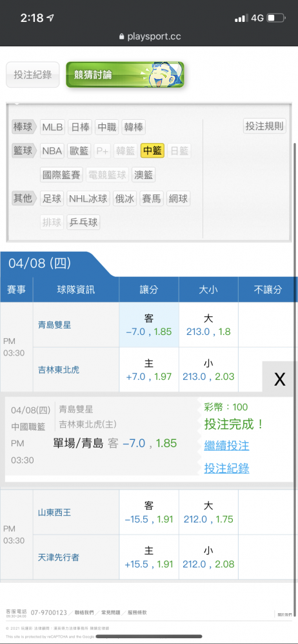Screen dimensions: 298x644
Task: Choose the 中籃 highlighted league tag
Action: 152,151
